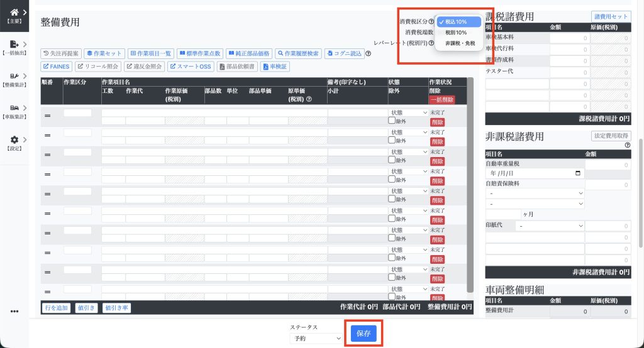Open 設定 gear icon in sidebar

[x=14, y=140]
